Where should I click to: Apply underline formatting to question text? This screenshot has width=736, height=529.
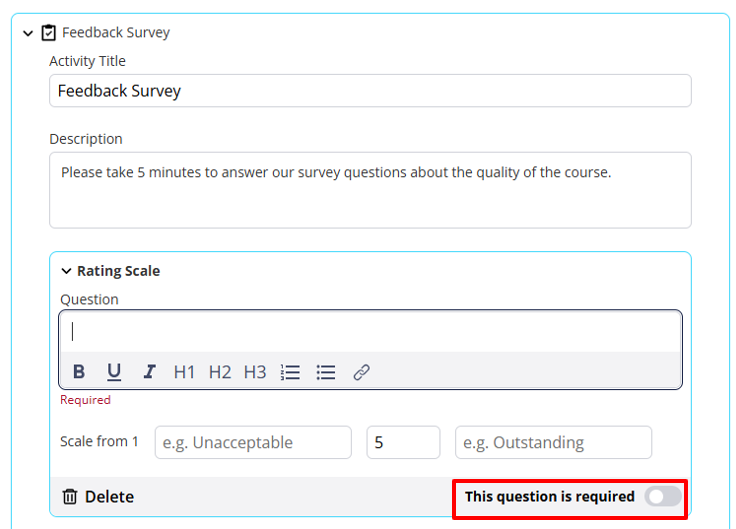[x=114, y=372]
